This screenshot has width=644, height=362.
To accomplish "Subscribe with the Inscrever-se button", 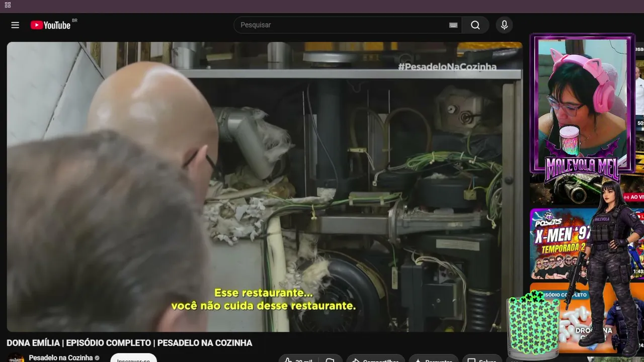I will point(133,359).
